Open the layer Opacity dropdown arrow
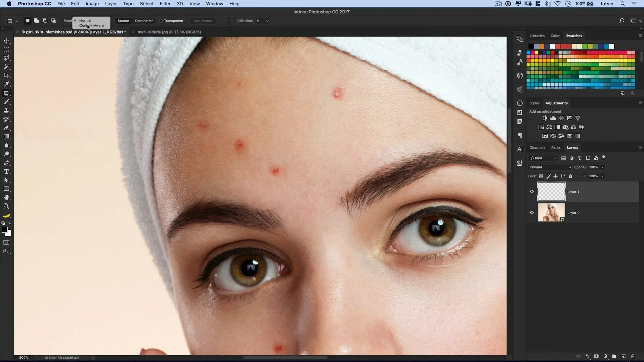Image resolution: width=644 pixels, height=362 pixels. [x=602, y=167]
